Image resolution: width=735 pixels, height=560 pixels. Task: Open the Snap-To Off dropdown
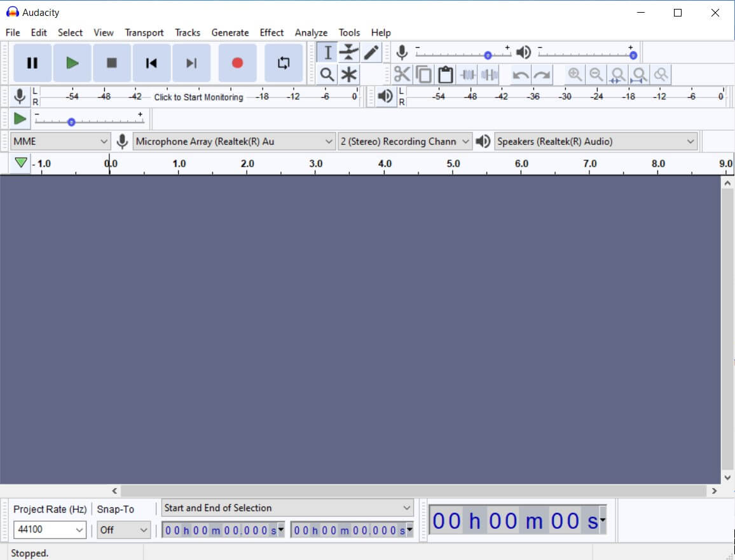123,529
